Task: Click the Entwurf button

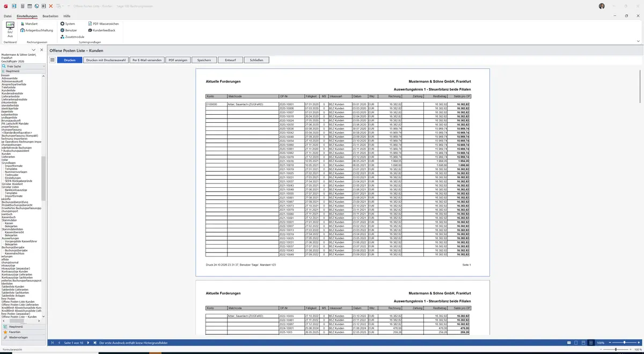Action: tap(231, 60)
